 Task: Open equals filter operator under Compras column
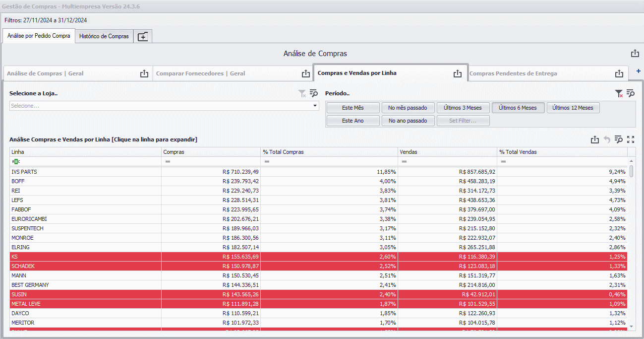point(167,162)
